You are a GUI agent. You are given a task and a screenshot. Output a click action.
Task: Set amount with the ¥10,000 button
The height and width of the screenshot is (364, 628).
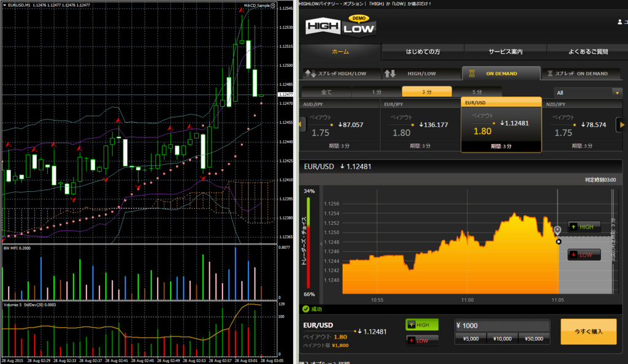click(x=502, y=339)
